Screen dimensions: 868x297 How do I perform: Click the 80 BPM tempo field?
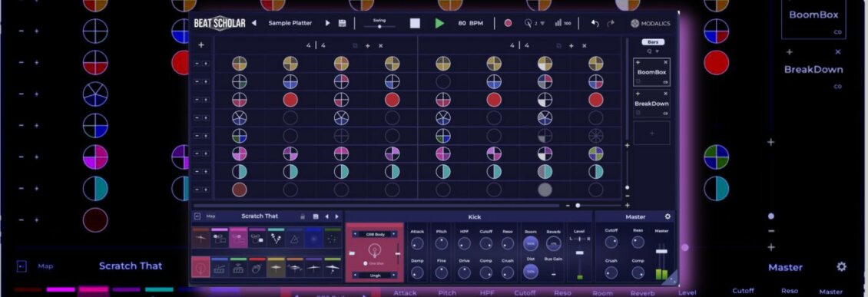coord(471,23)
